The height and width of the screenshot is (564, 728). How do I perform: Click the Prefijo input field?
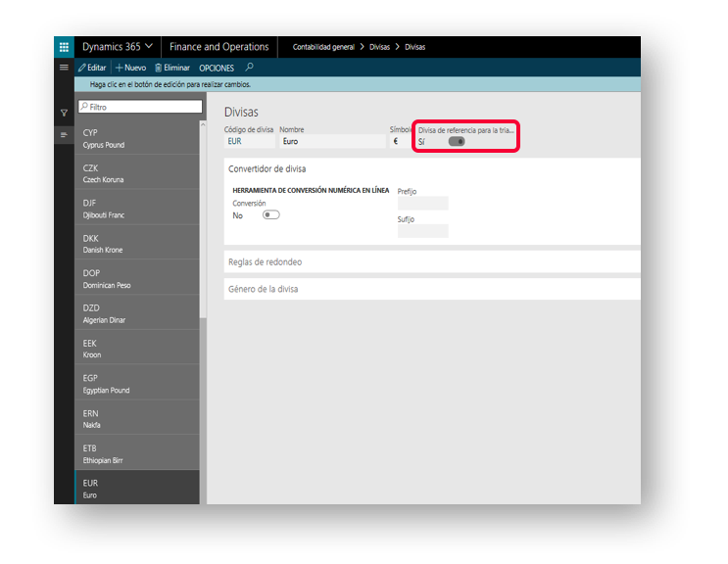pos(423,203)
